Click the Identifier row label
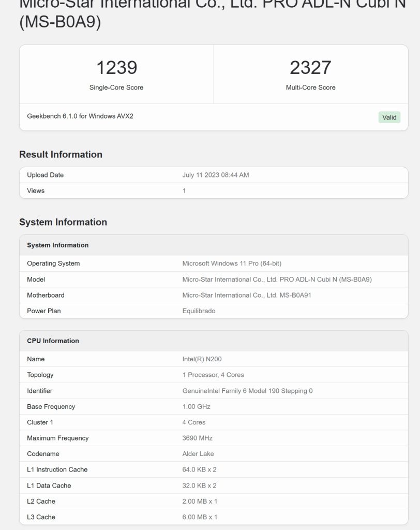Image resolution: width=420 pixels, height=530 pixels. tap(39, 391)
